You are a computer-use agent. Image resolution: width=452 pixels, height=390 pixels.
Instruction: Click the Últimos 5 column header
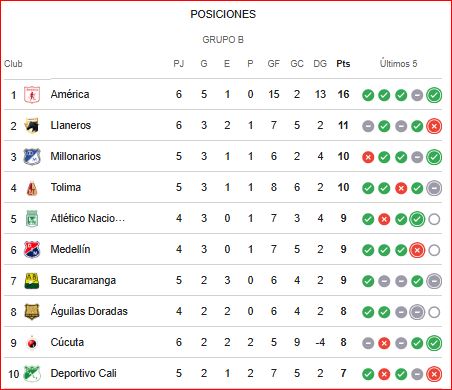(x=398, y=63)
